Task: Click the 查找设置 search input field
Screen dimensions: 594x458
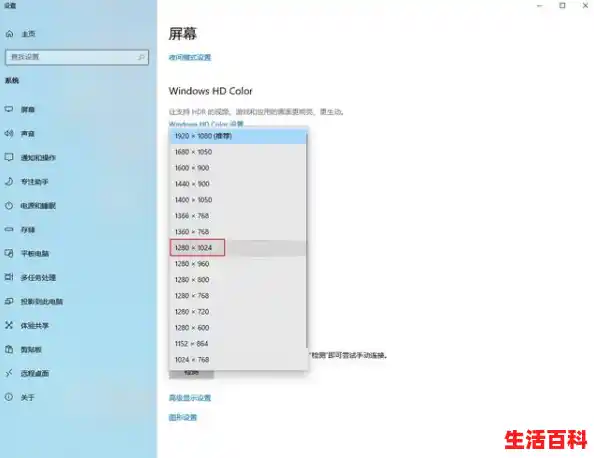Action: pyautogui.click(x=77, y=57)
